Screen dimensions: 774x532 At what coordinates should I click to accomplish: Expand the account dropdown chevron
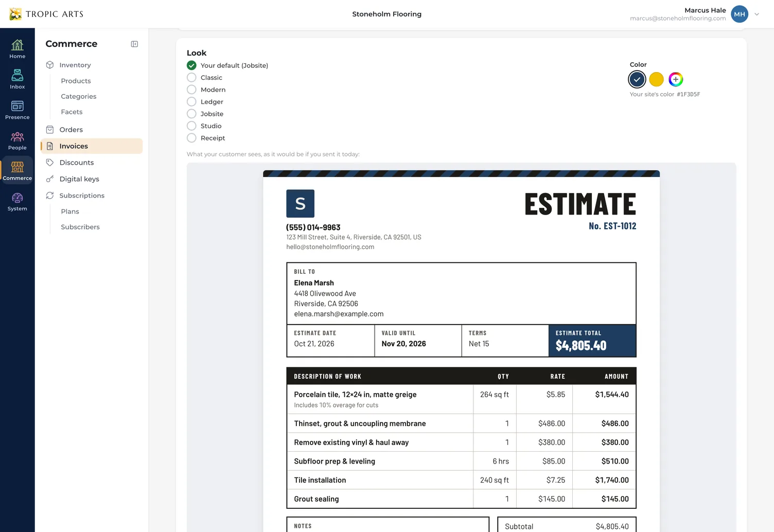(757, 14)
